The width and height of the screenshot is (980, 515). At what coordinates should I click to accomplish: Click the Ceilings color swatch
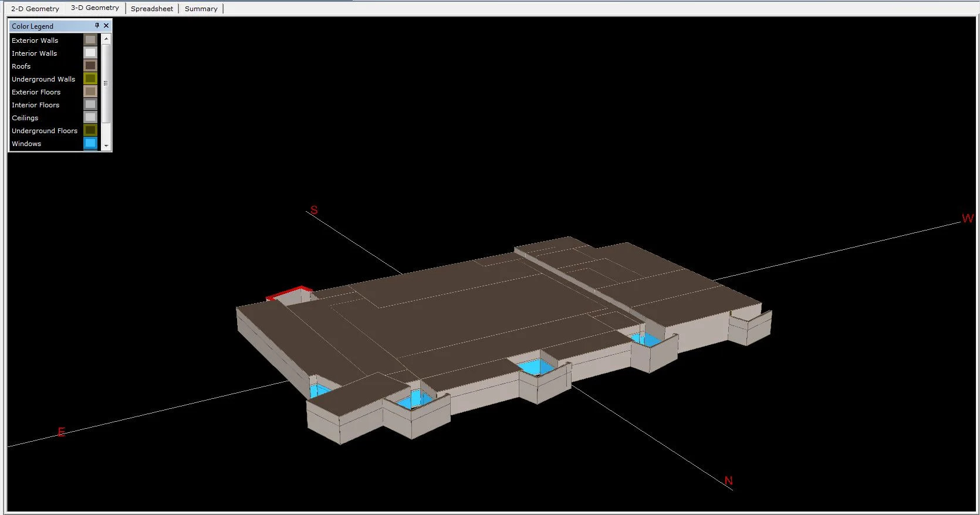[x=90, y=117]
